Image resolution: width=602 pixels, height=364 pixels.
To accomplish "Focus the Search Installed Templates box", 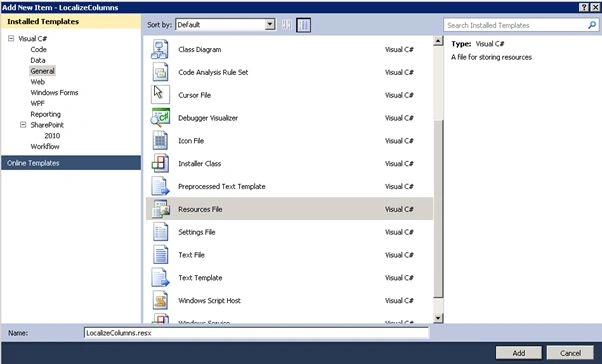I will pos(515,25).
